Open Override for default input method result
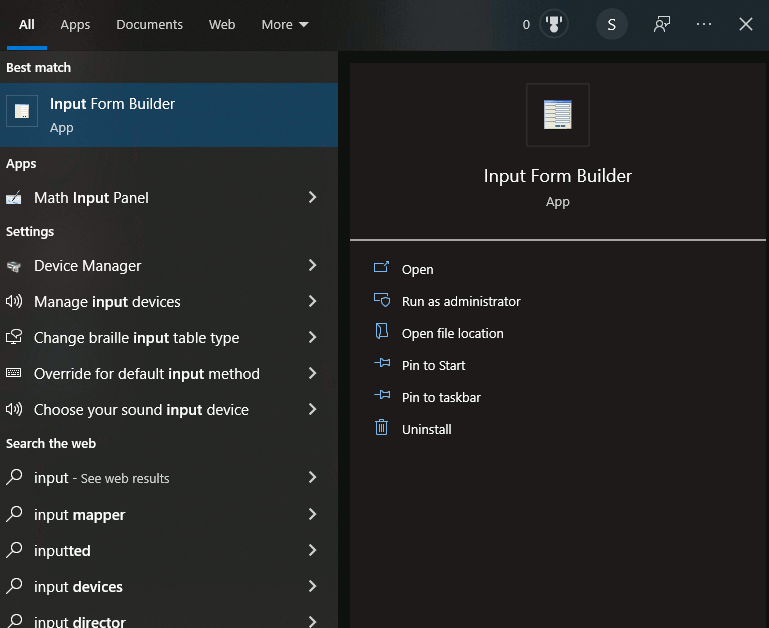This screenshot has height=628, width=769. 169,373
